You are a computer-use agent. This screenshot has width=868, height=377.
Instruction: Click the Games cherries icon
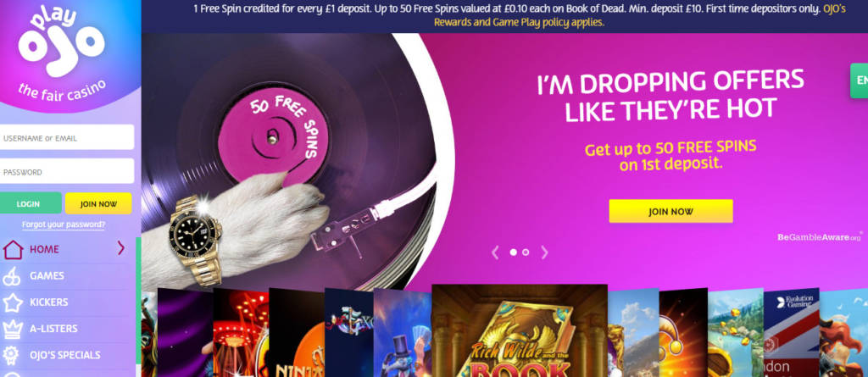click(x=12, y=275)
